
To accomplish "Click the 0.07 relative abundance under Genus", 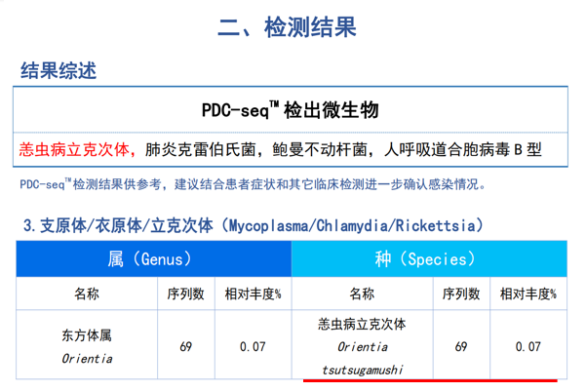I will click(x=253, y=346).
